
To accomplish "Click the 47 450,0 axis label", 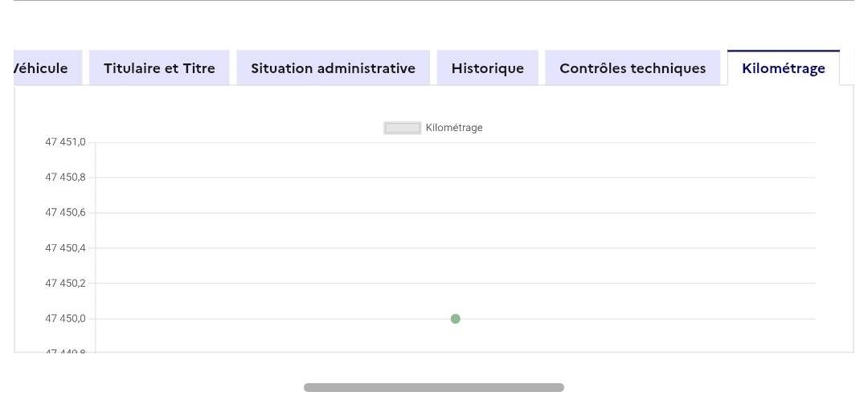I will [x=64, y=319].
